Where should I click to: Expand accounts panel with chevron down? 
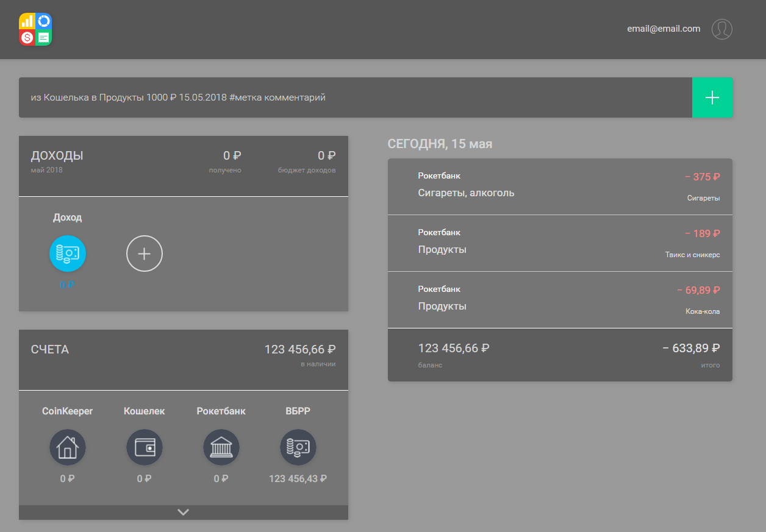pos(184,512)
